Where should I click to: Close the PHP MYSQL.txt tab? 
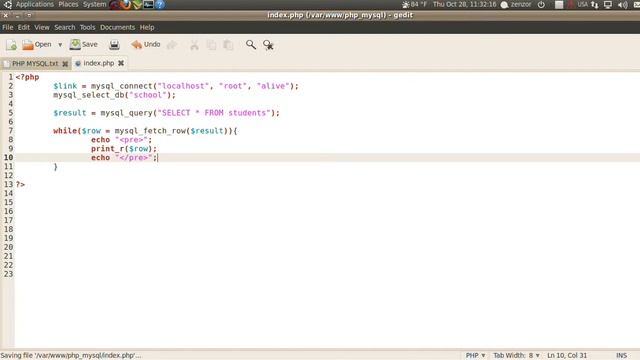[x=65, y=64]
